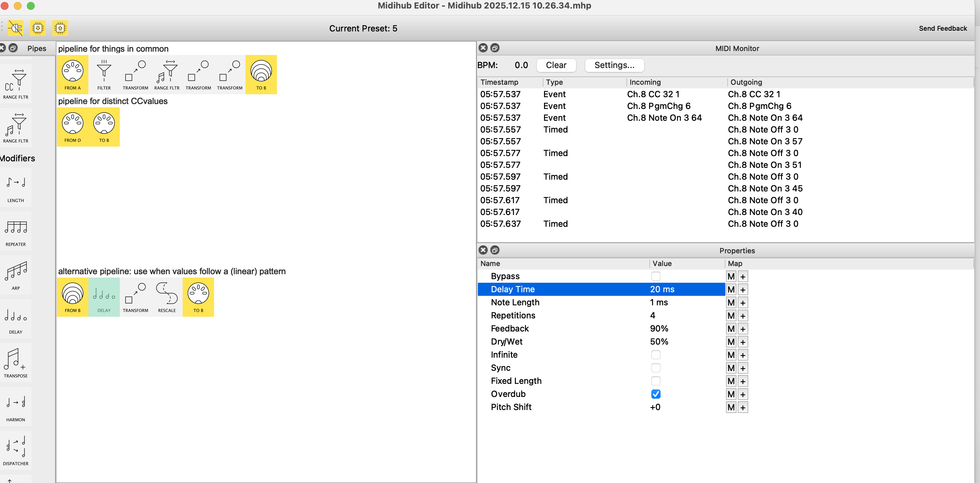Screen dimensions: 980x483
Task: Turn on the Sync checkbox
Action: coord(656,368)
